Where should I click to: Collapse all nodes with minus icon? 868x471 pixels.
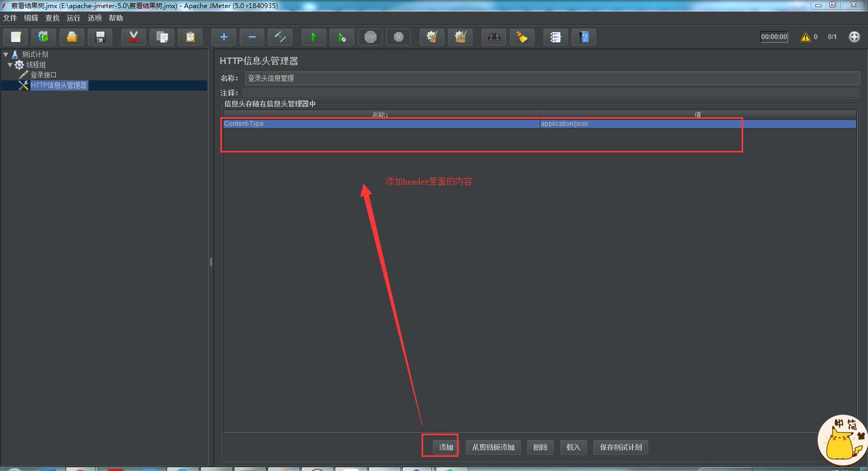(252, 37)
